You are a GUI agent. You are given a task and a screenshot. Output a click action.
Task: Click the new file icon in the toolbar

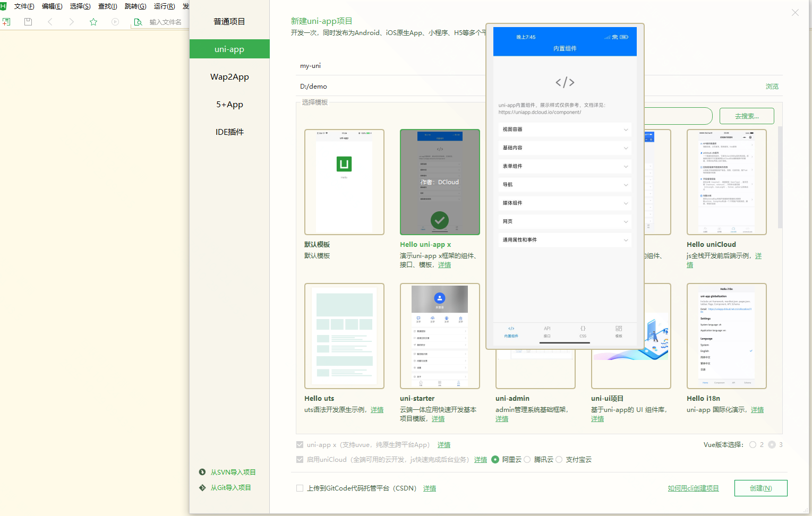coord(6,22)
